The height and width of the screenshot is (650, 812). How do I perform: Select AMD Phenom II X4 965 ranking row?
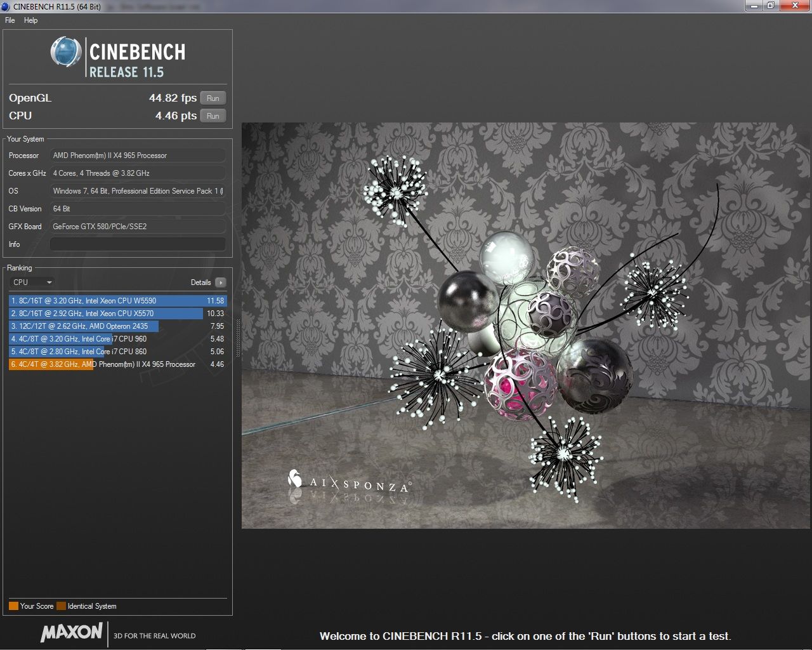point(118,364)
